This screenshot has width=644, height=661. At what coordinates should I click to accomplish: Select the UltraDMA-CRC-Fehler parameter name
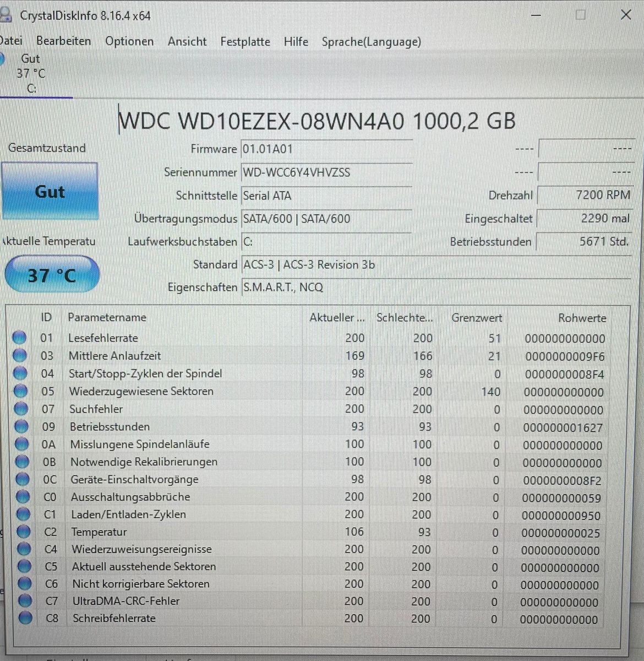[x=126, y=601]
